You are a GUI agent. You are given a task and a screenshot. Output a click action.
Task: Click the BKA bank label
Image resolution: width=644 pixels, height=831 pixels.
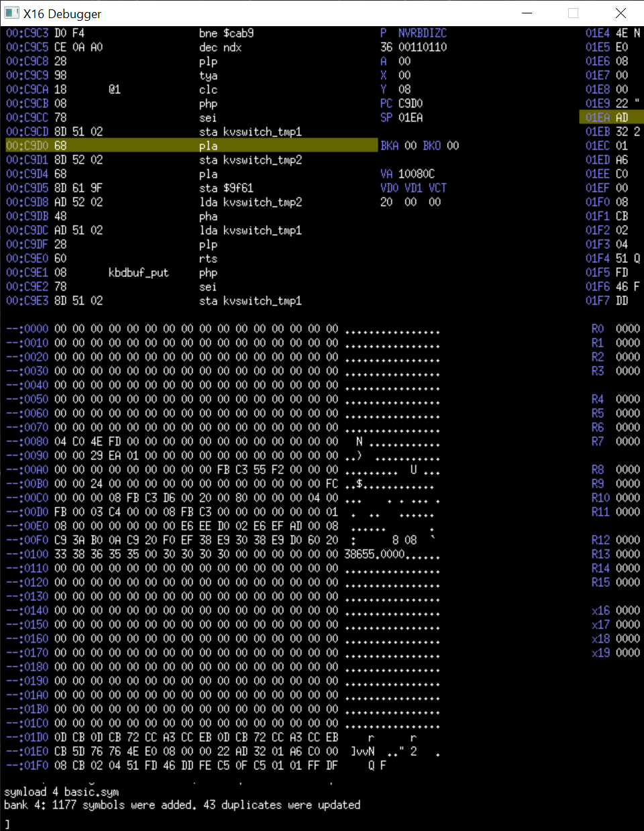pyautogui.click(x=389, y=146)
